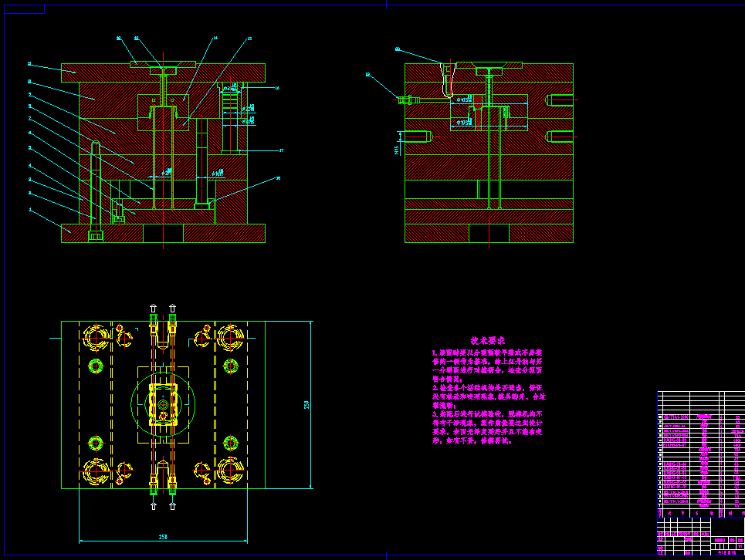Viewport: 745px width, 560px height.
Task: Click part balloon number 6
Action: 30,133
